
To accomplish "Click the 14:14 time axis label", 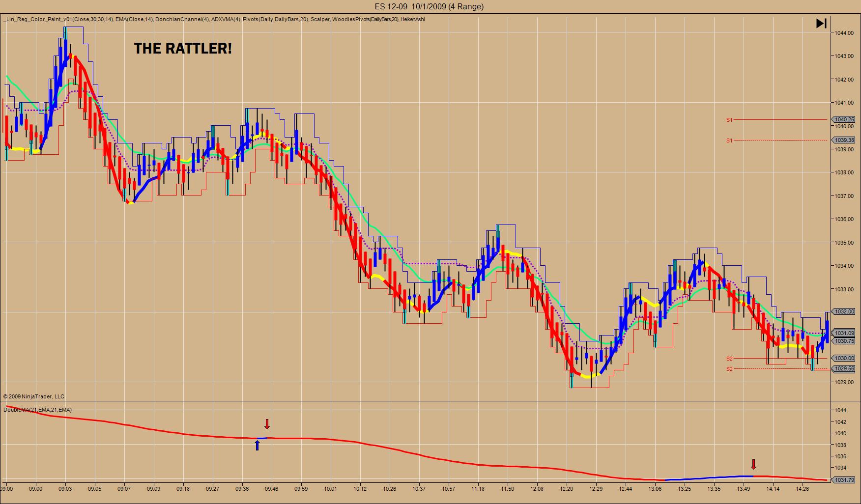I will point(773,489).
